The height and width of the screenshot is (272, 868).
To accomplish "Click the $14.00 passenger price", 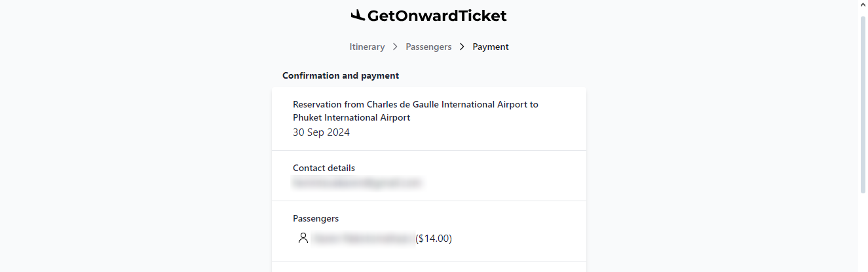I will pyautogui.click(x=434, y=239).
